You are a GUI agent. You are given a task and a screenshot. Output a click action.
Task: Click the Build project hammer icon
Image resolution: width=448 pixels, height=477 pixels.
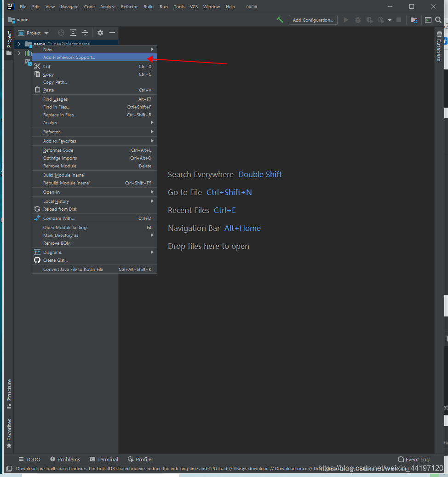coord(280,20)
